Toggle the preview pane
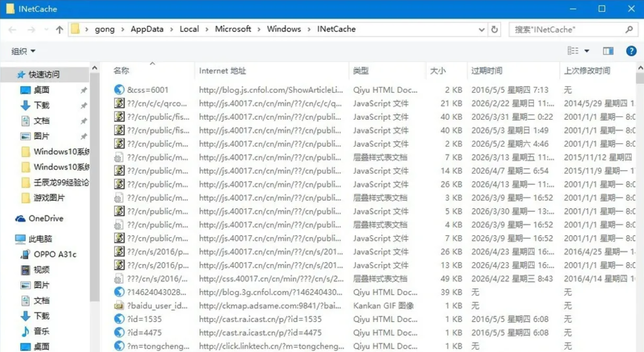 pos(608,51)
